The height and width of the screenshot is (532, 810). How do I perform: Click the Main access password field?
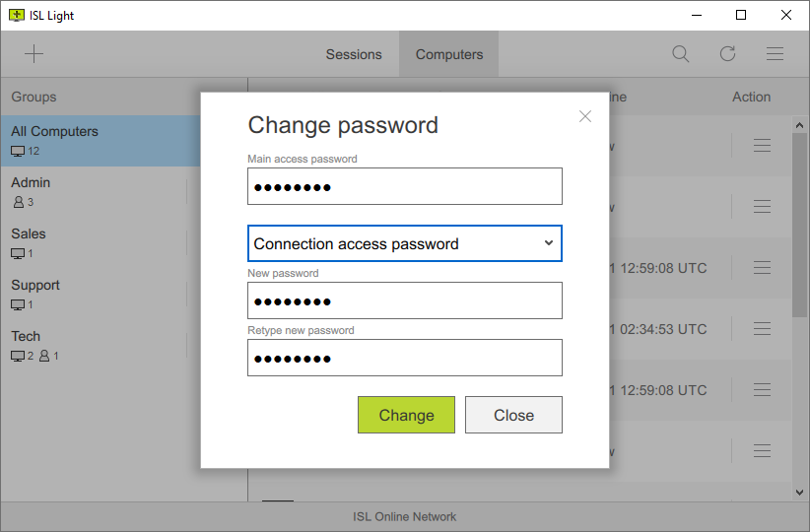point(405,186)
